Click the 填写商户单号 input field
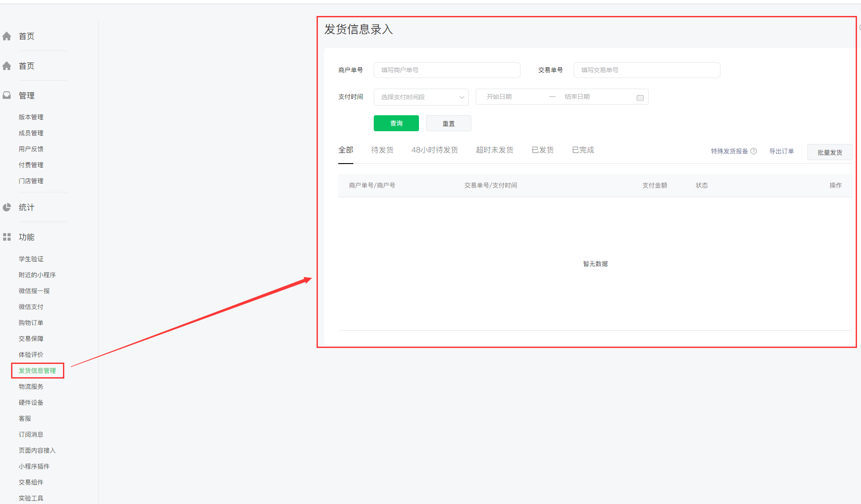861x504 pixels. pyautogui.click(x=446, y=70)
